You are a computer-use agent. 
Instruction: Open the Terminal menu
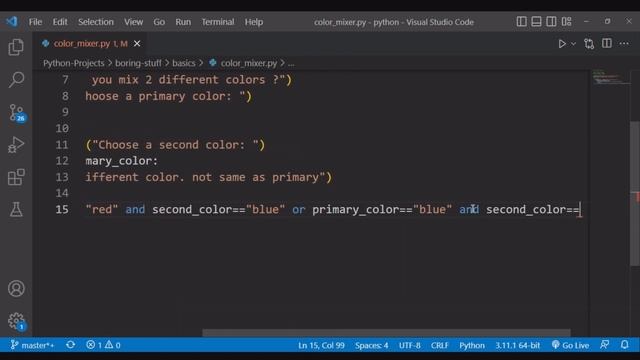218,22
